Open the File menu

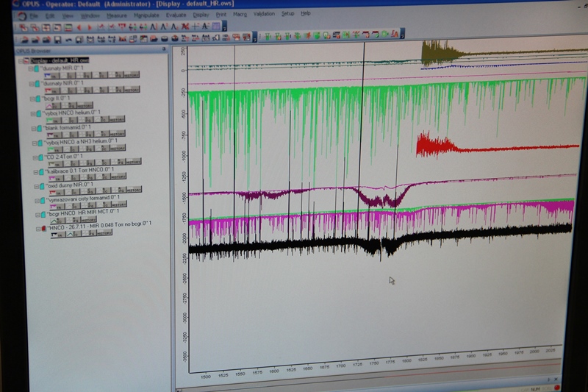(x=34, y=16)
